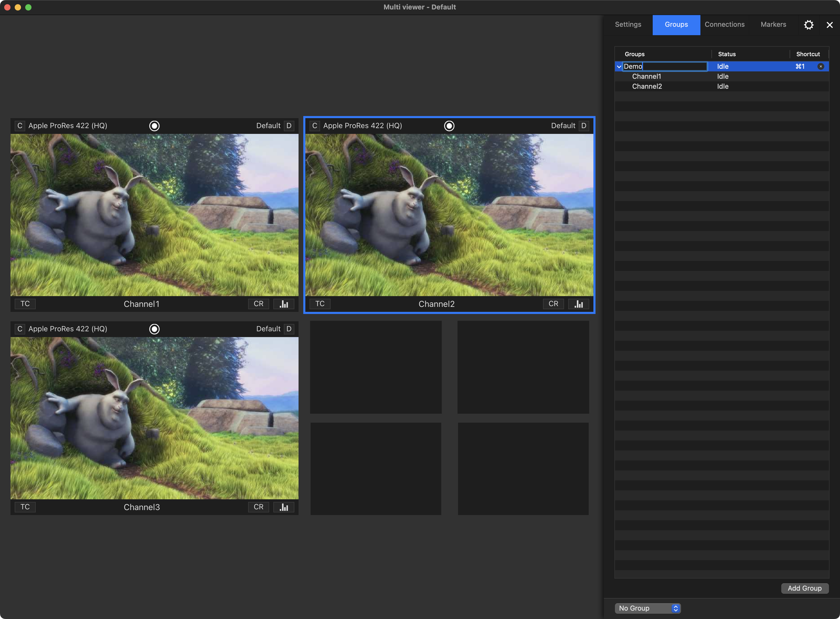Click the Default destination label on Channel1
The image size is (840, 619).
[x=268, y=126]
